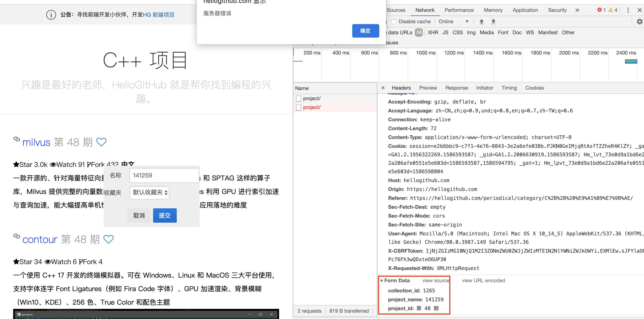This screenshot has height=319, width=644.
Task: Click the view URL encoded link
Action: (x=483, y=280)
